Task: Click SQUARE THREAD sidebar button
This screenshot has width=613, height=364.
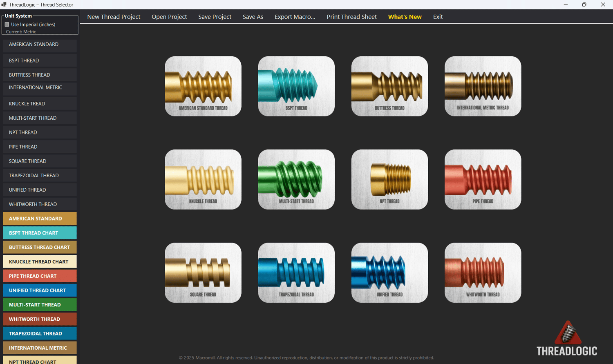Action: tap(40, 161)
